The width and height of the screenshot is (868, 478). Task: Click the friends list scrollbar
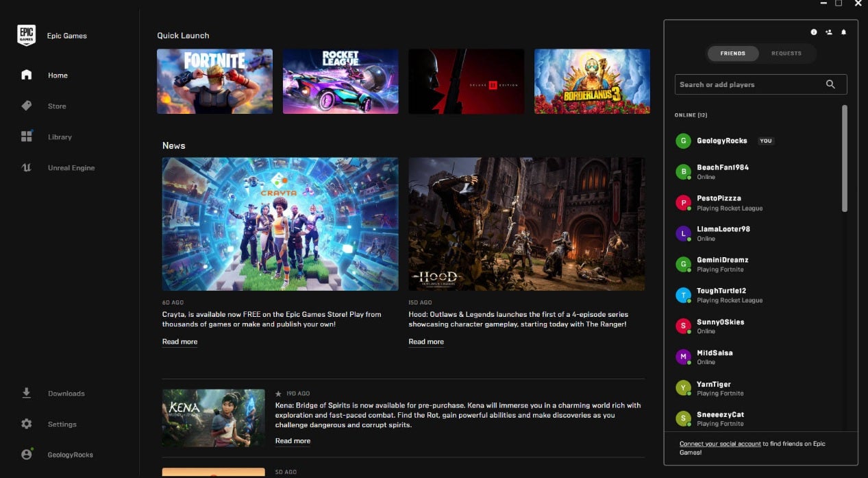(845, 158)
